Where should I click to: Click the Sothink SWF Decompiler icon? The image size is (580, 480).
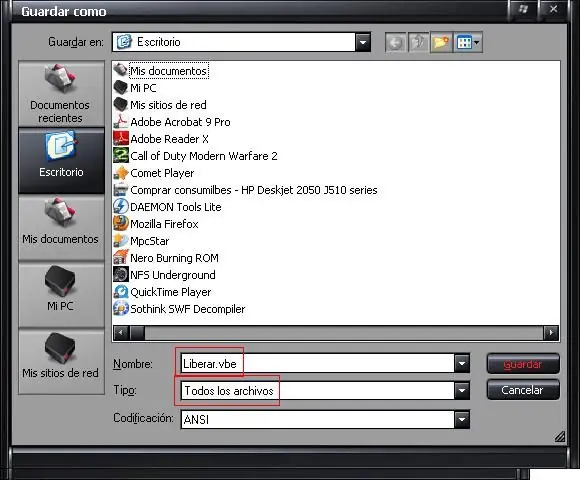click(121, 309)
